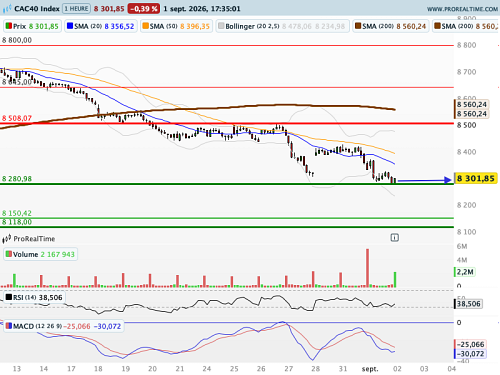The height and width of the screenshot is (375, 500).
Task: Select the RSI (14) 38,506 legend
Action: pyautogui.click(x=34, y=297)
